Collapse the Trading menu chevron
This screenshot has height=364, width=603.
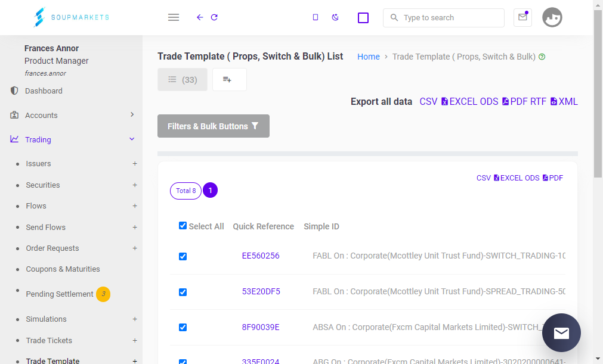pyautogui.click(x=132, y=139)
